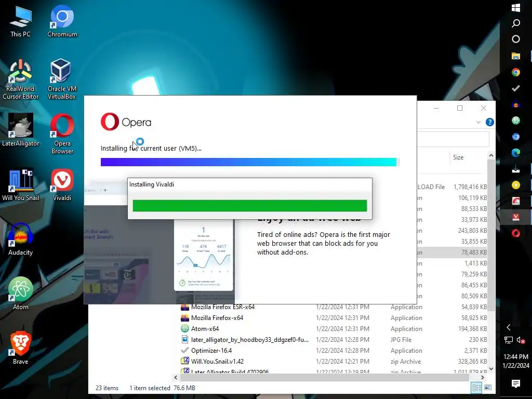
Task: Click the taskbar clock 12:44 PM
Action: [x=516, y=357]
